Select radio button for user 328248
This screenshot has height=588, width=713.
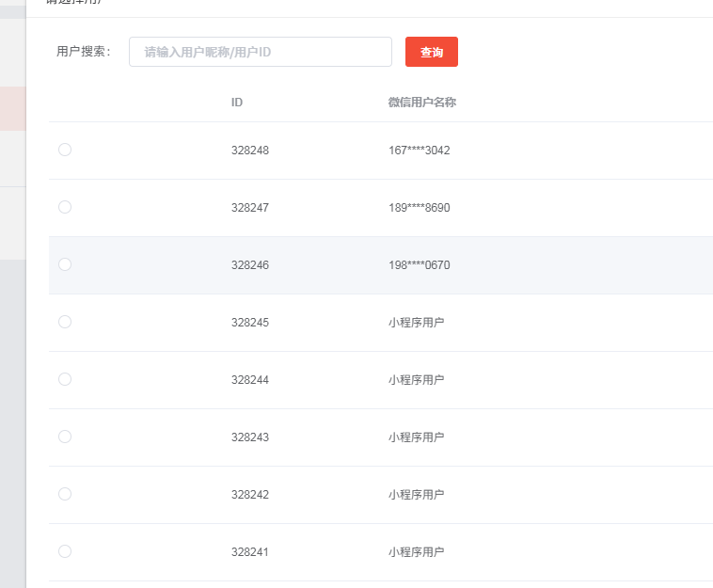coord(65,150)
